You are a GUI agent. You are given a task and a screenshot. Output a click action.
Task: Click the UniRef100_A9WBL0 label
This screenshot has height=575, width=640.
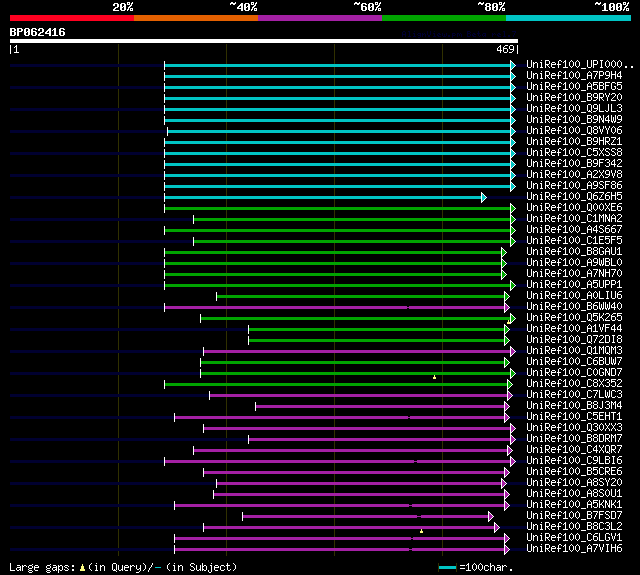[574, 263]
